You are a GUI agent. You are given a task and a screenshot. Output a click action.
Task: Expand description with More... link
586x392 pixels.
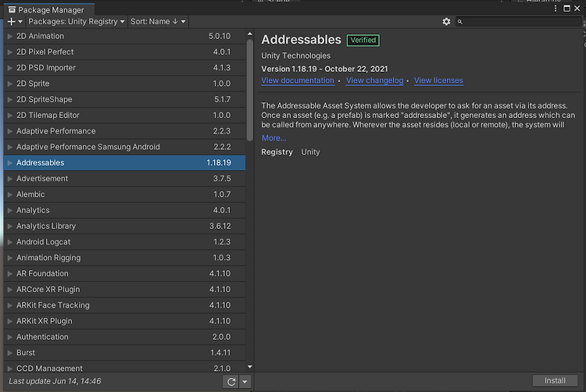(x=274, y=138)
